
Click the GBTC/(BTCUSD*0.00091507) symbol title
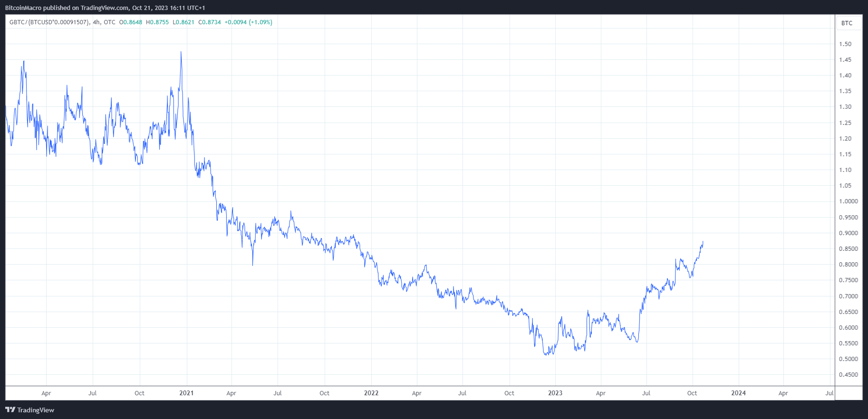[49, 22]
